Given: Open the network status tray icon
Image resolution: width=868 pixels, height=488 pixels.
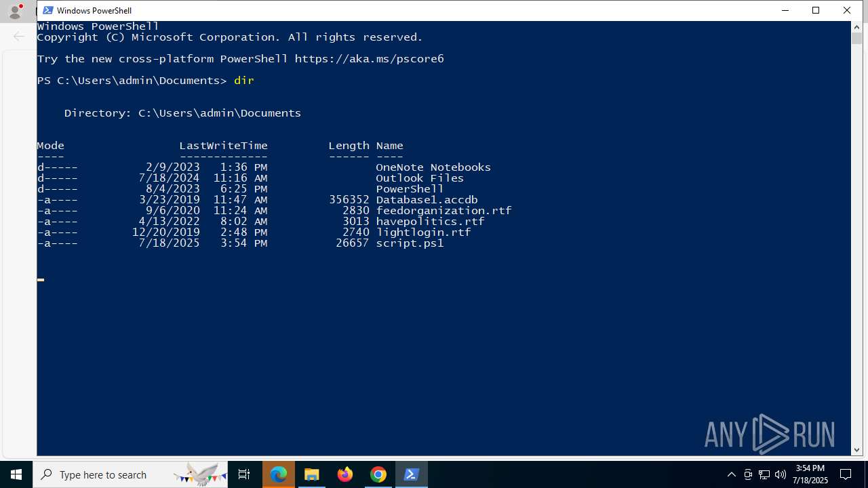Looking at the screenshot, I should pos(764,474).
